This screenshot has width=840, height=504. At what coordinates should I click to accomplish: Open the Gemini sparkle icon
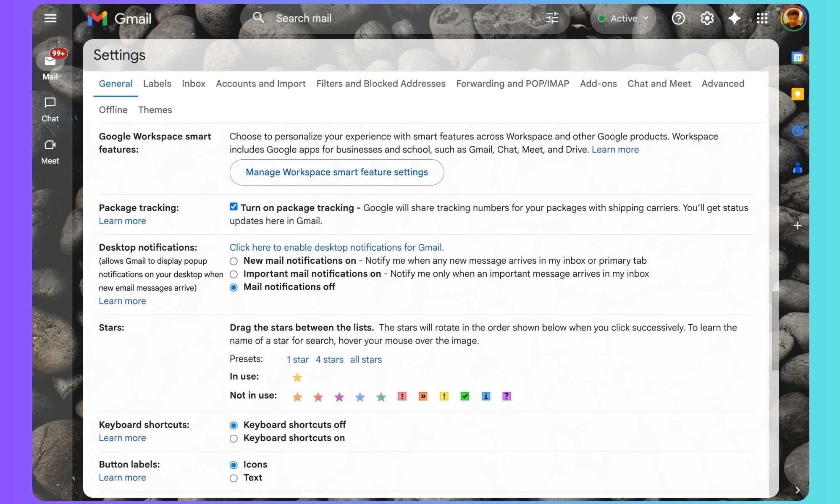click(x=734, y=18)
